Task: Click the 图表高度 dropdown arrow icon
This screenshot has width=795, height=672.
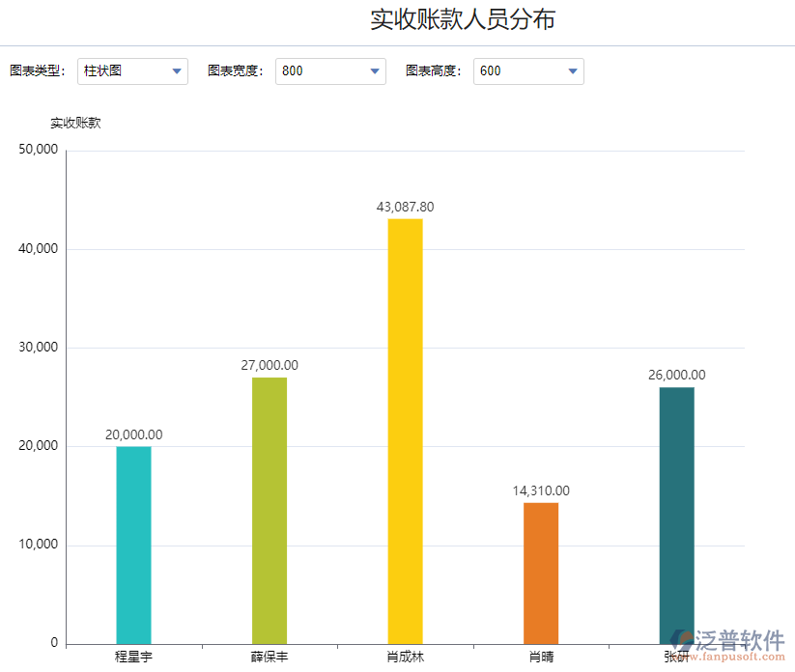Action: [x=572, y=71]
